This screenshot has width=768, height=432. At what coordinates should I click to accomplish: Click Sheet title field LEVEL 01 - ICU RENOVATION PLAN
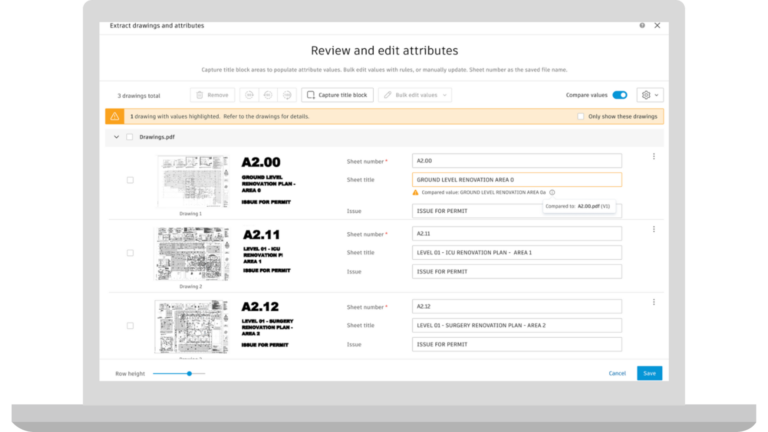click(x=517, y=253)
